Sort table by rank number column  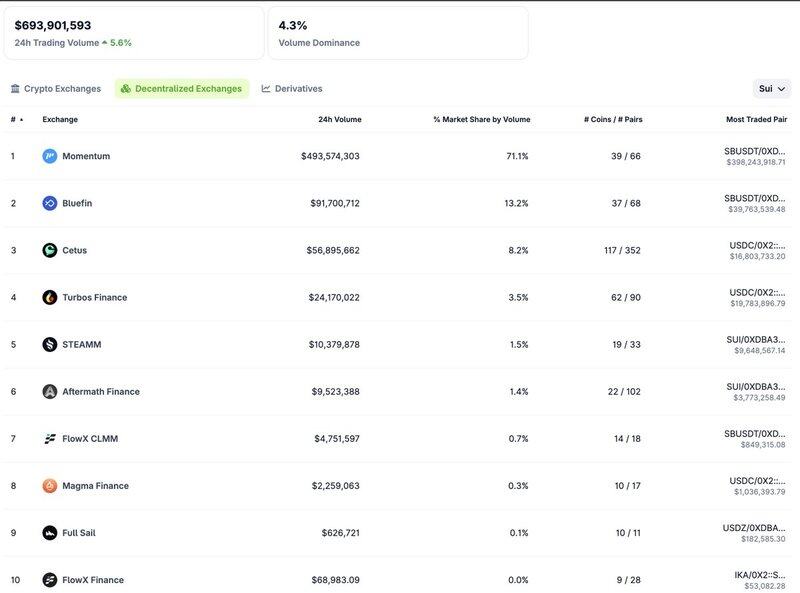(17, 119)
